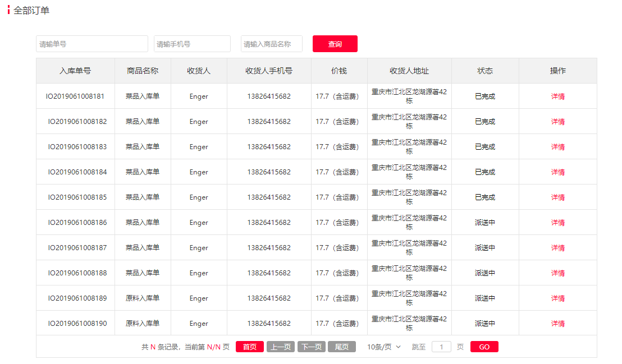622x364 pixels.
Task: Expand the 10条/页 page size dropdown
Action: (x=384, y=347)
